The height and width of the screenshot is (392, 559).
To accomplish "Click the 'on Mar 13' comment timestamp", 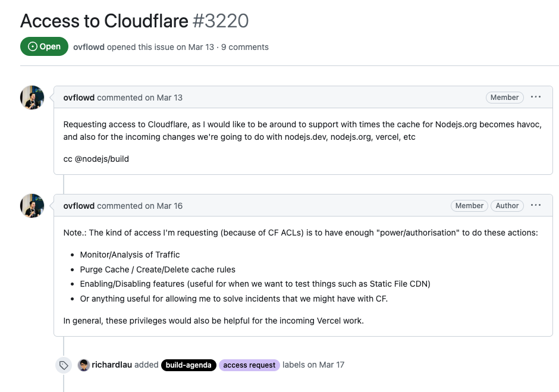I will coord(164,98).
